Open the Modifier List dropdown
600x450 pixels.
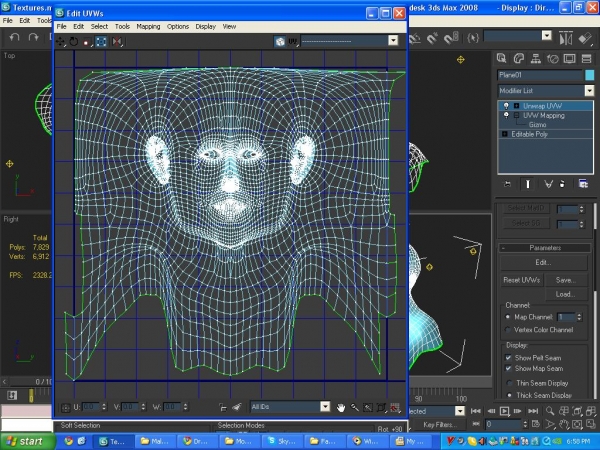(x=589, y=91)
